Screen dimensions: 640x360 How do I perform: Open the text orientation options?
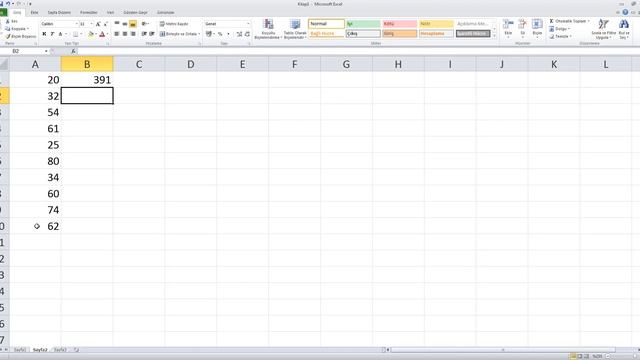[x=145, y=24]
